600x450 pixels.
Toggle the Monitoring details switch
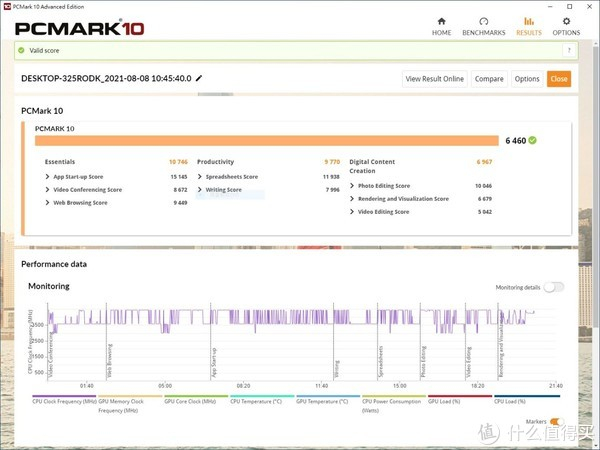(554, 287)
